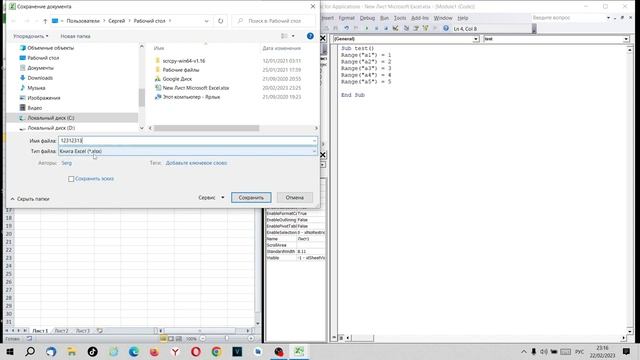Toggle the 'Сохранять эскиз' checkbox

[71, 179]
